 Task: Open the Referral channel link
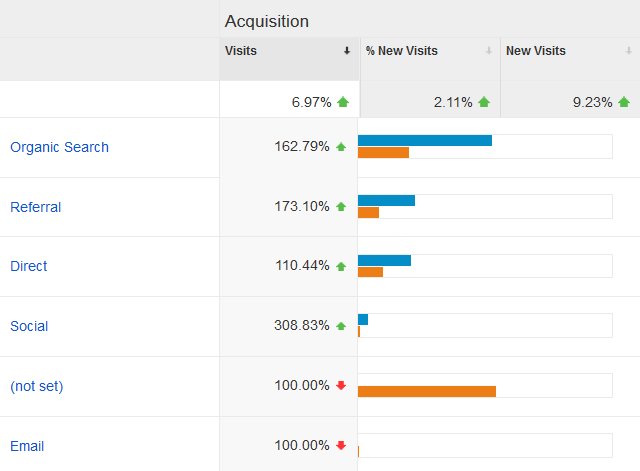pos(35,207)
